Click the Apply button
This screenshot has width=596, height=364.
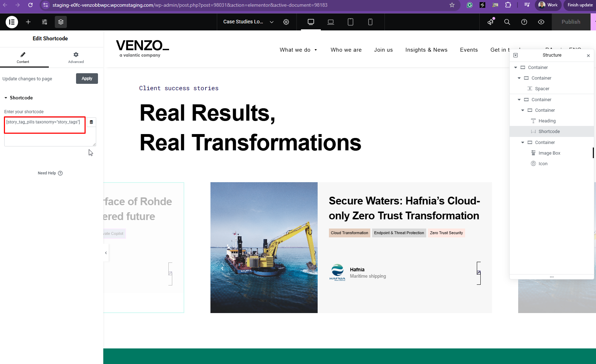[x=87, y=79]
